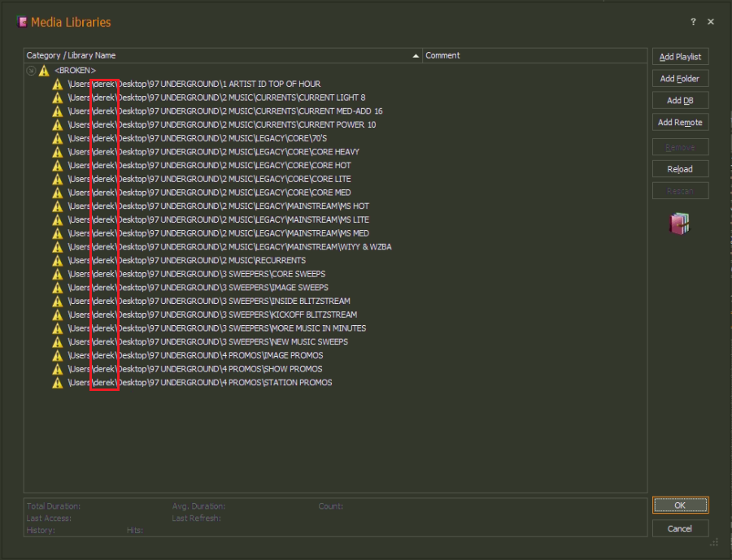Select the MORE MUSIC IN MINUTES library row
732x560 pixels.
pyautogui.click(x=216, y=328)
